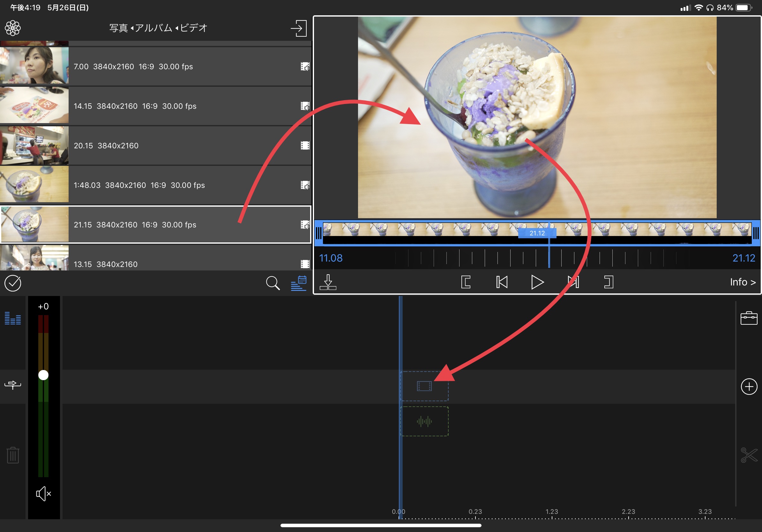Select the scissors split tool
762x532 pixels.
[749, 455]
